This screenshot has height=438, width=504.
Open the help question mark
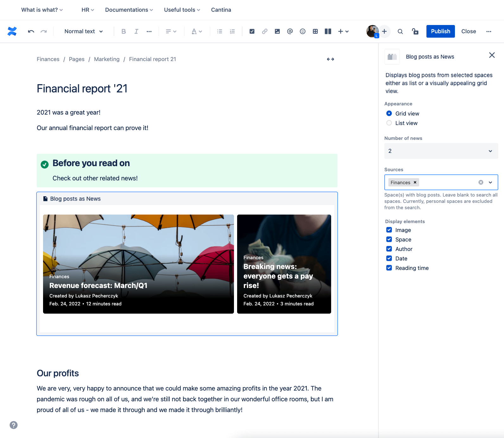pos(14,425)
